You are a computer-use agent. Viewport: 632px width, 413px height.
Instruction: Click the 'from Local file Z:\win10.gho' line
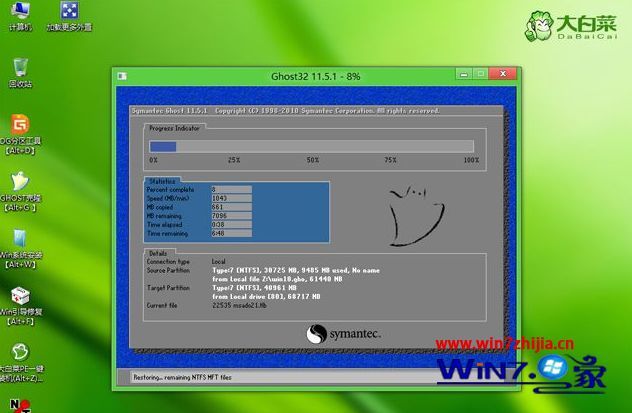coord(277,279)
